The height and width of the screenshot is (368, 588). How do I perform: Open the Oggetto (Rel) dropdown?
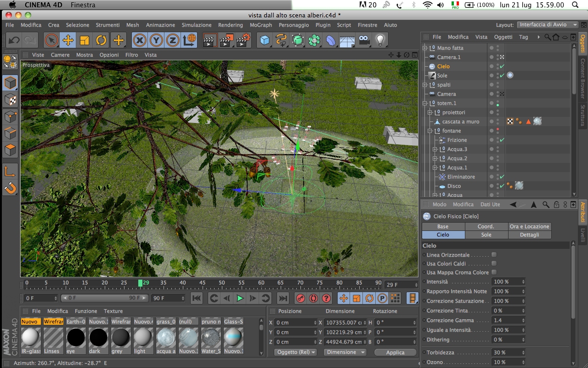click(296, 352)
